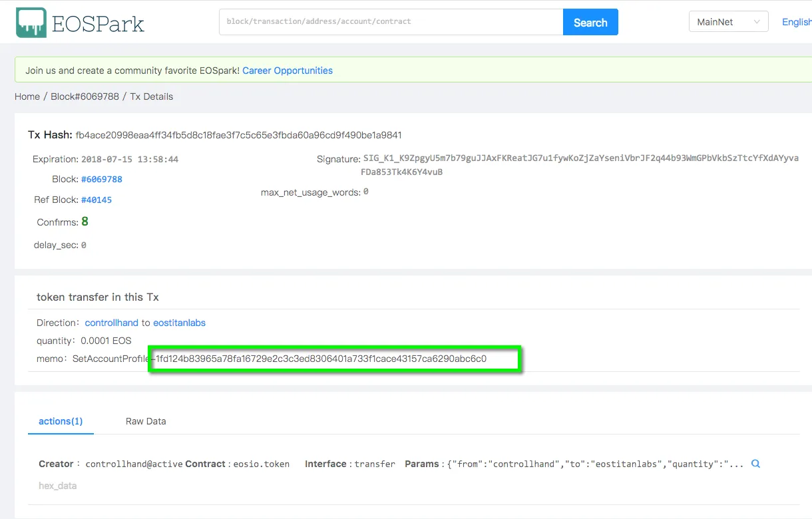The image size is (812, 519).
Task: Click the magnifier icon beside Params
Action: (x=755, y=464)
